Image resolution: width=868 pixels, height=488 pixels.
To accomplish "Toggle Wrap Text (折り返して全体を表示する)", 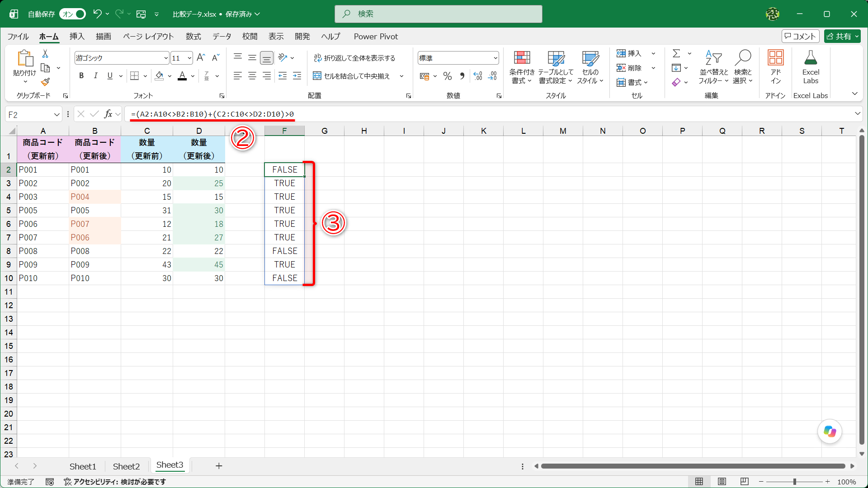I will click(x=354, y=58).
